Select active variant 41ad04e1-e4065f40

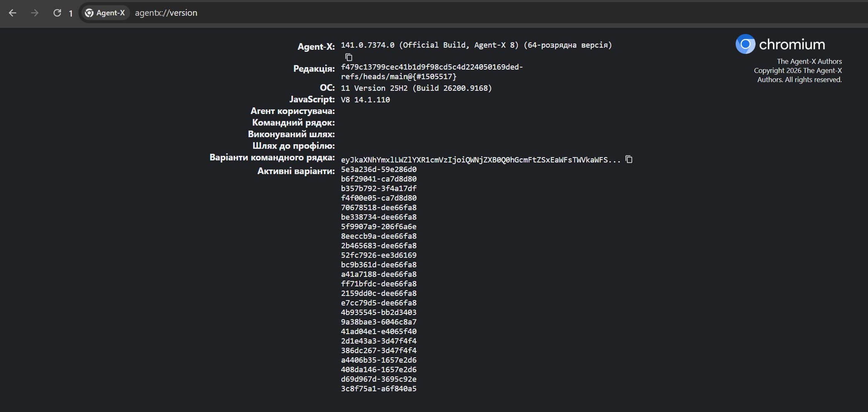pos(379,332)
